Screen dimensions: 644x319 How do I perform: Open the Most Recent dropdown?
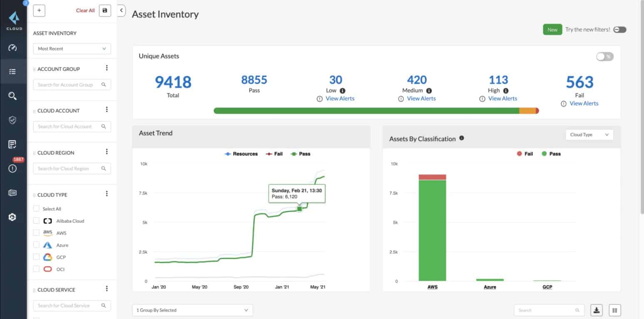[x=72, y=49]
